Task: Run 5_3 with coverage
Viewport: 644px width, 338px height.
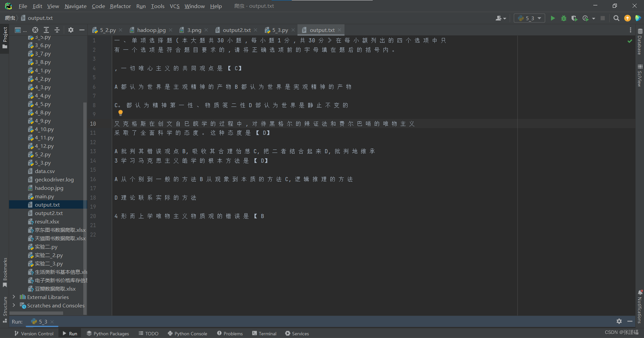Action: pyautogui.click(x=574, y=18)
